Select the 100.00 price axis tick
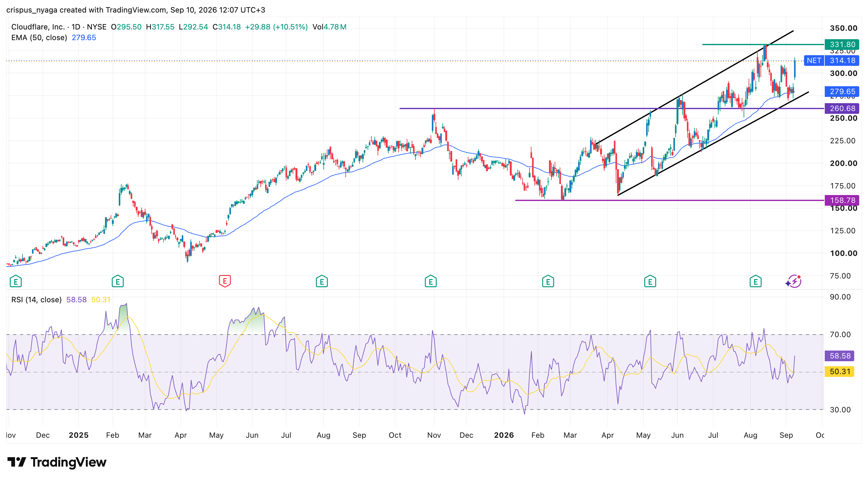The image size is (868, 481). (844, 253)
